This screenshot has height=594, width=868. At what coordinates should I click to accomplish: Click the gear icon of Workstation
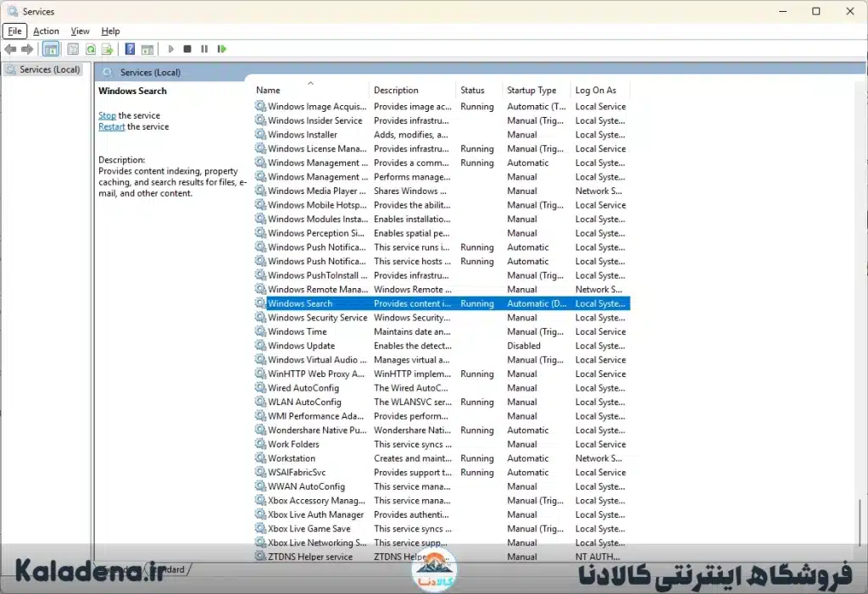(x=260, y=458)
